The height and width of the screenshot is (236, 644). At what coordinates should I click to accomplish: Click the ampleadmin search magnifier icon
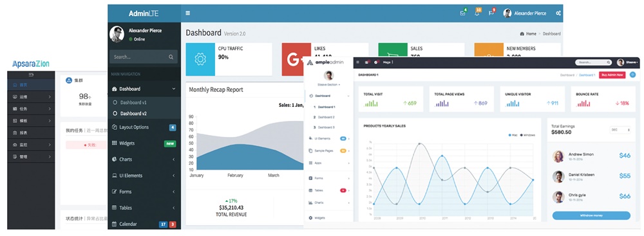[609, 62]
